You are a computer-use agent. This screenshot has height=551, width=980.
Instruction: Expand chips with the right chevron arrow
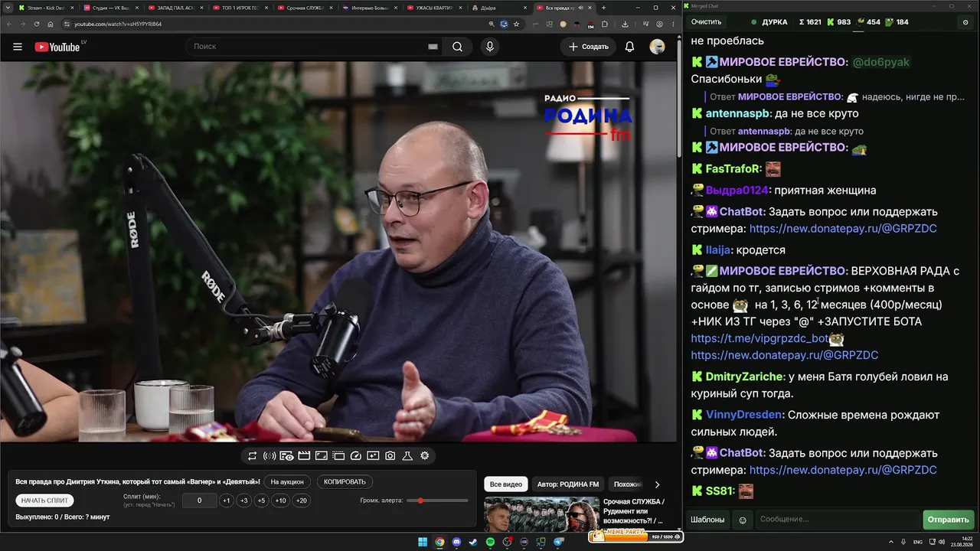click(657, 484)
